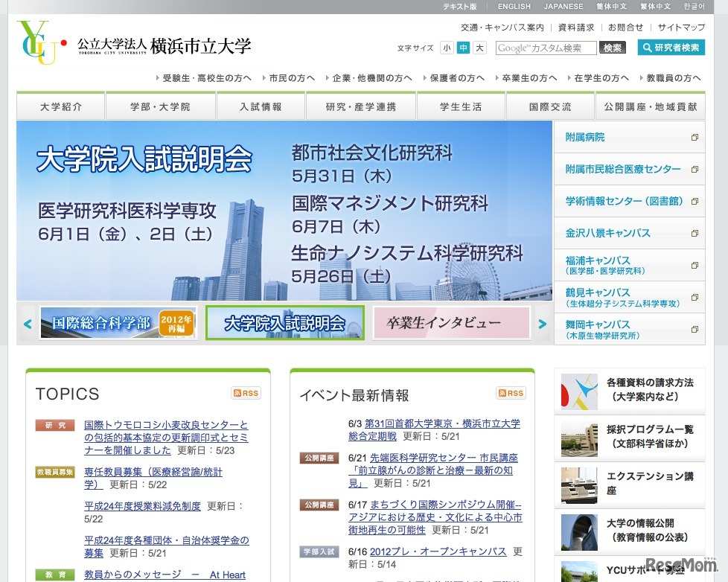The image size is (728, 582).
Task: Click external link icon beside 金沢八景キャンパス
Action: point(695,233)
